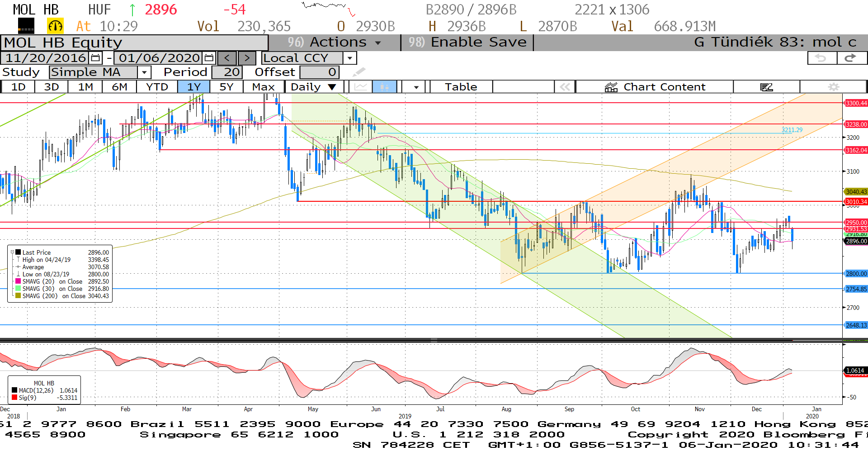Edit the end date 01/06/2020 field
This screenshot has width=868, height=470.
click(x=159, y=58)
